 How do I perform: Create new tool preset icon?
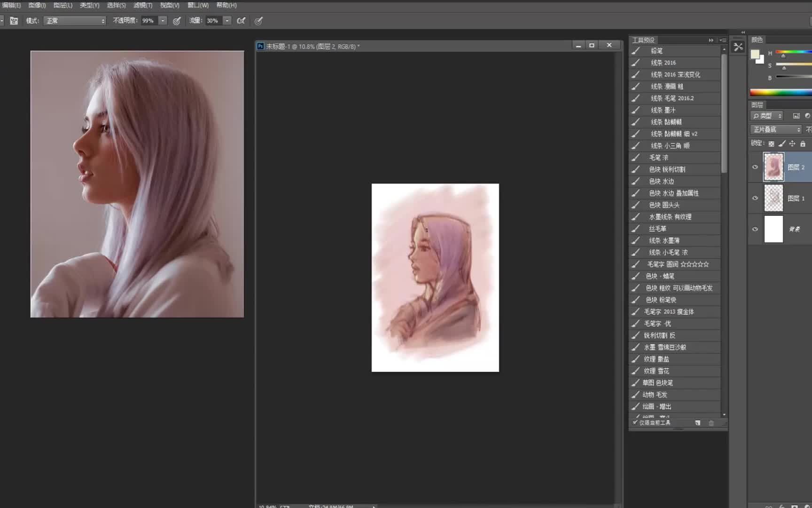click(x=698, y=423)
